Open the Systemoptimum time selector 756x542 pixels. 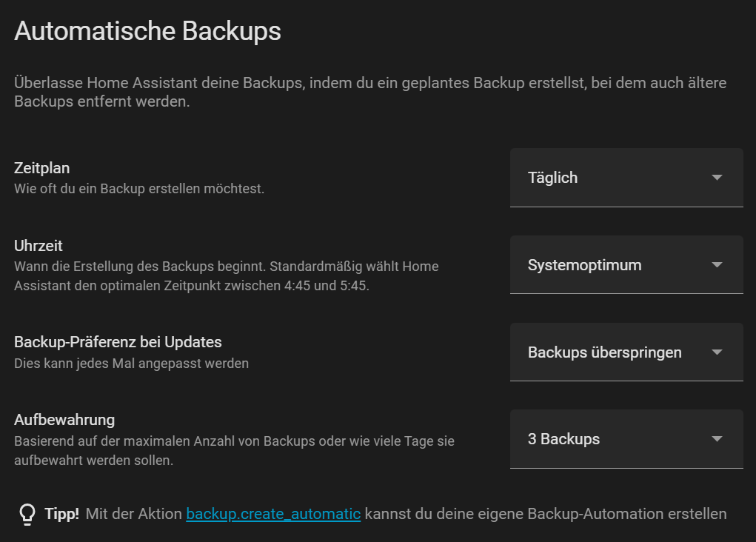click(626, 264)
